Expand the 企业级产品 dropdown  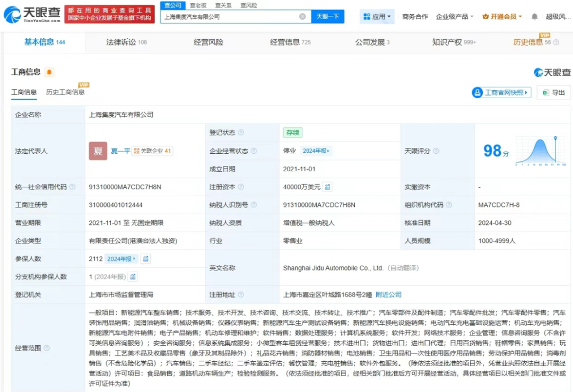click(454, 16)
